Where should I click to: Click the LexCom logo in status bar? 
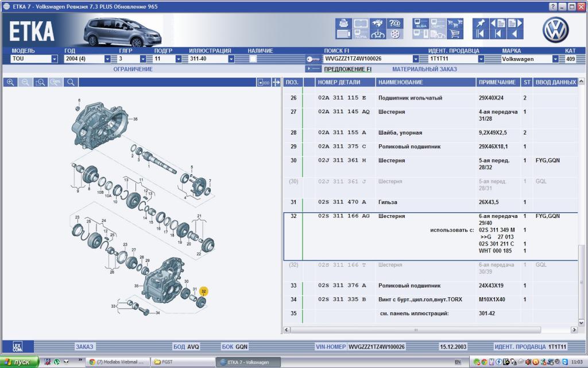point(17,347)
